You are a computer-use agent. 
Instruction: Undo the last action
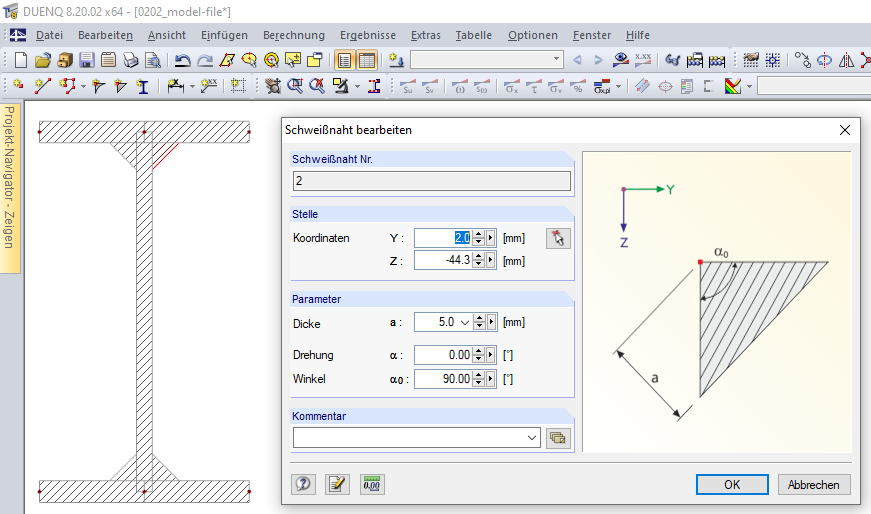click(183, 60)
